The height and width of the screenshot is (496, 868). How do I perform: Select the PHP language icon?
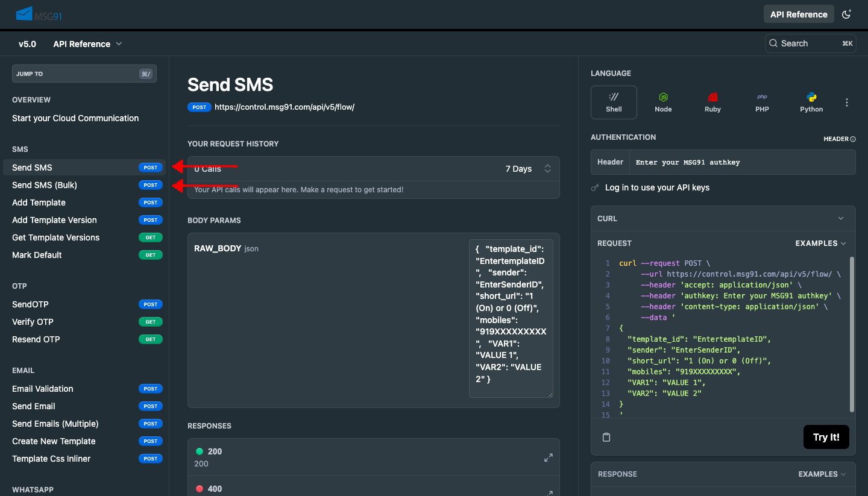coord(762,102)
